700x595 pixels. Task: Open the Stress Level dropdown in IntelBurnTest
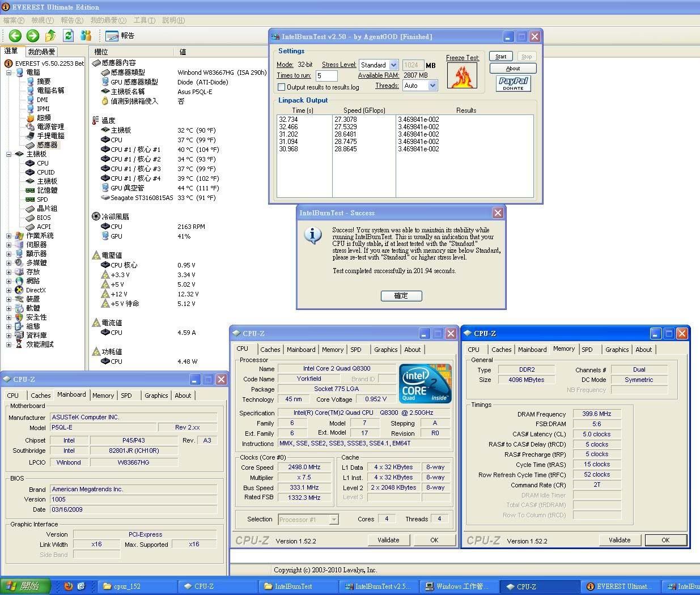[x=394, y=65]
